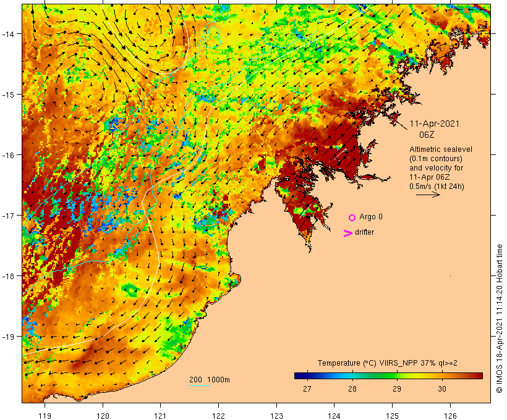The image size is (507, 420).
Task: Click the 'drifter' legend label
Action: coord(364,232)
